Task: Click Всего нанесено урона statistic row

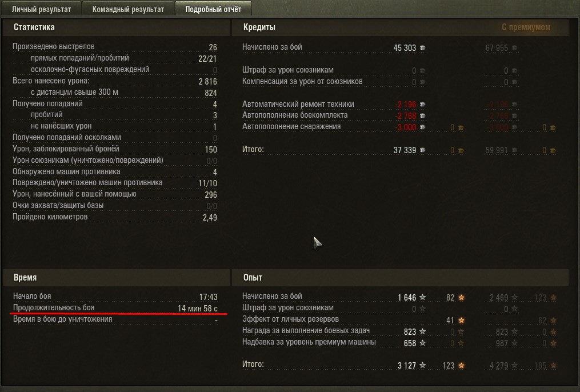Action: pos(115,81)
